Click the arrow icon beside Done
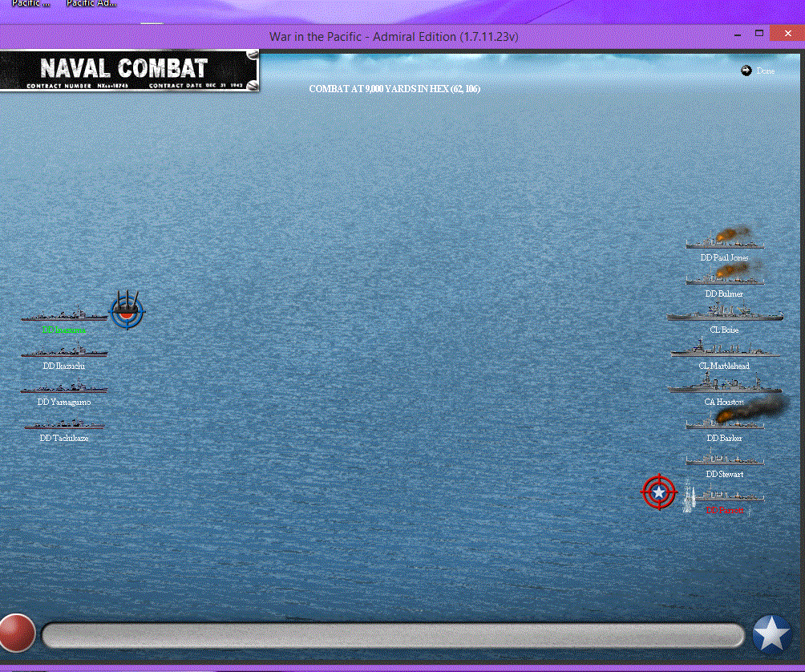 point(746,71)
